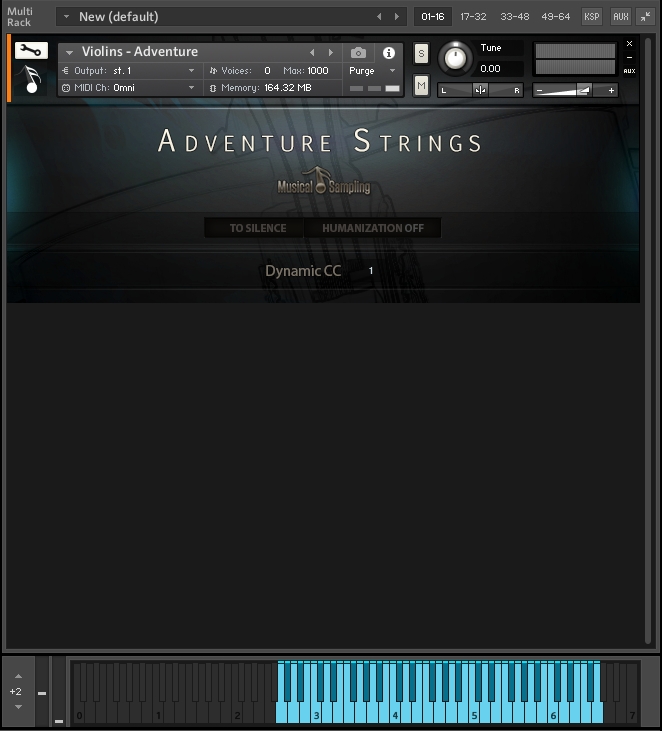Click the pan slider between L and R

point(480,90)
